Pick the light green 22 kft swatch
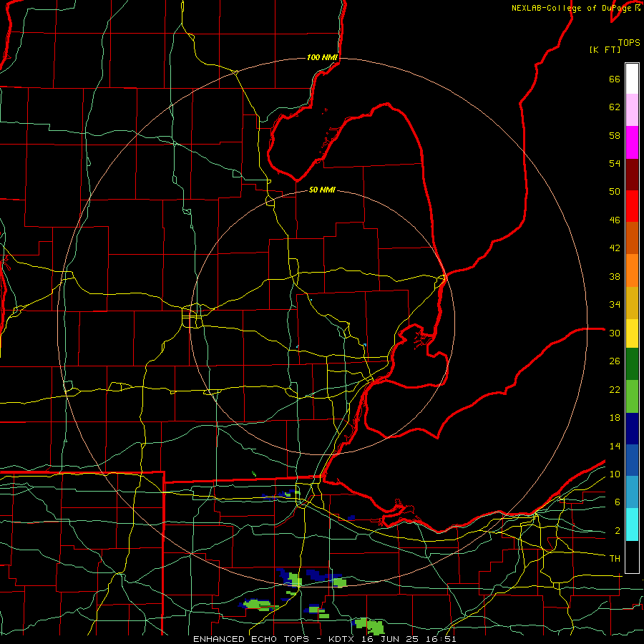 (632, 396)
